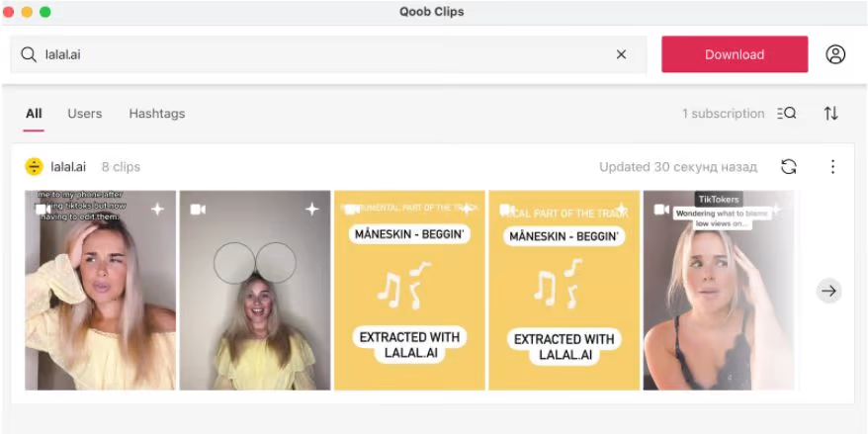Switch to the Hashtags tab

coord(156,114)
